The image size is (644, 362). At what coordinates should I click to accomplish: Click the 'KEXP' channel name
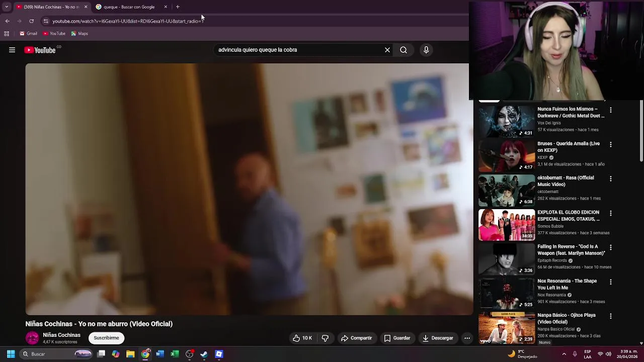(x=542, y=157)
